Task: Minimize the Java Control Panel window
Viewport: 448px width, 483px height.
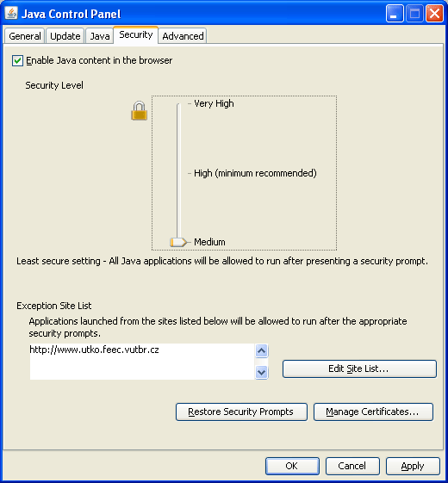Action: pos(395,14)
